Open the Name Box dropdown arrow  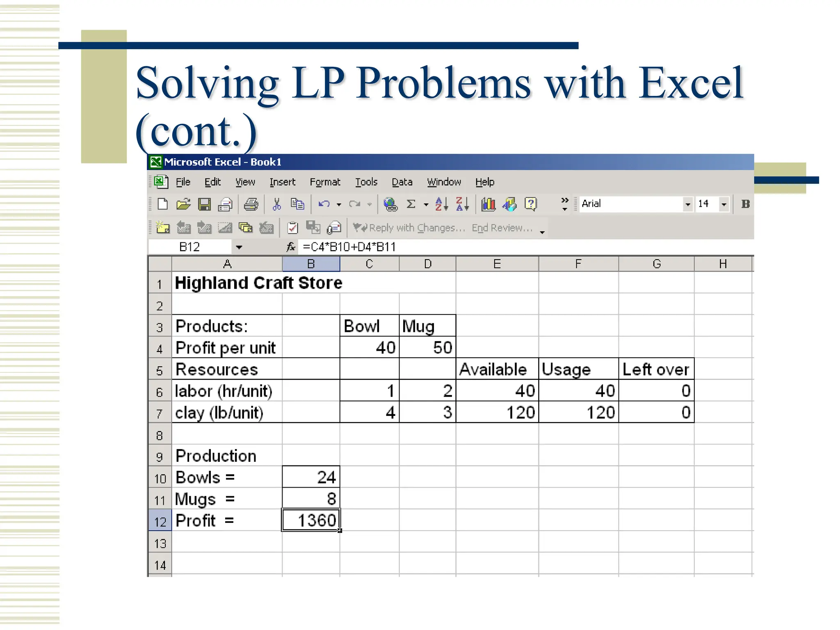point(239,247)
